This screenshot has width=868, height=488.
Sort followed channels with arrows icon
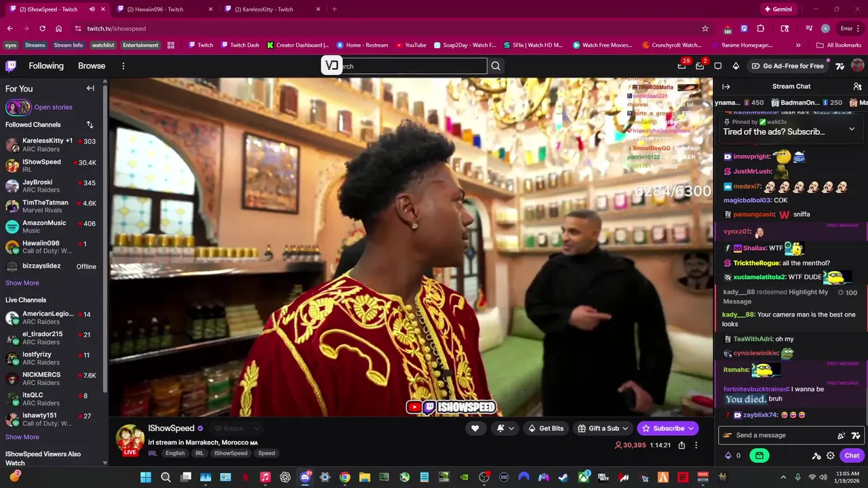pyautogui.click(x=90, y=125)
